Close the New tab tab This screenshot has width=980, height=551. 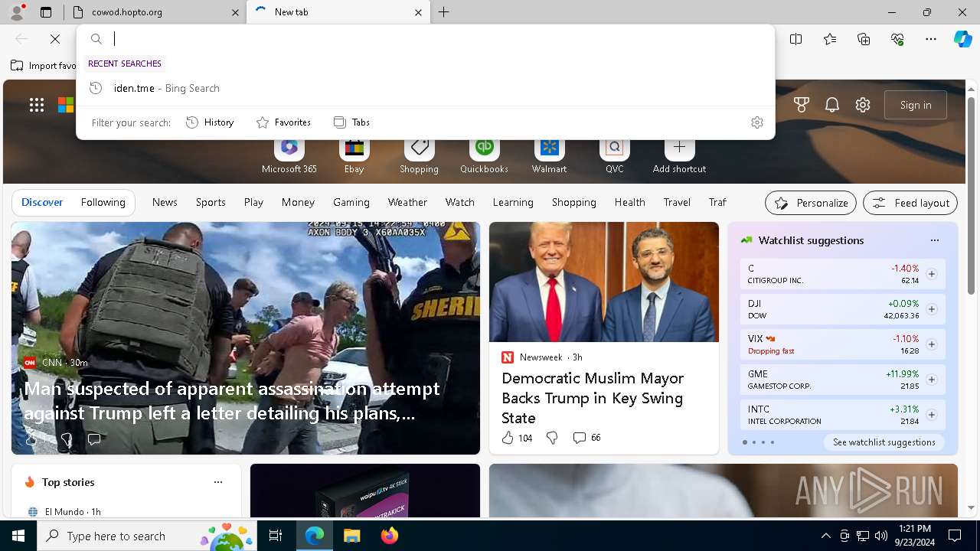click(x=418, y=12)
